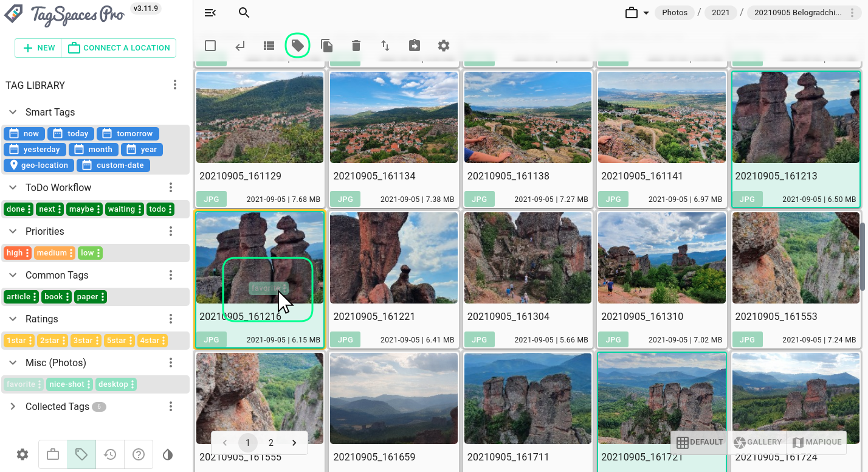The width and height of the screenshot is (868, 472).
Task: Toggle the dark theme contrast icon
Action: point(168,454)
